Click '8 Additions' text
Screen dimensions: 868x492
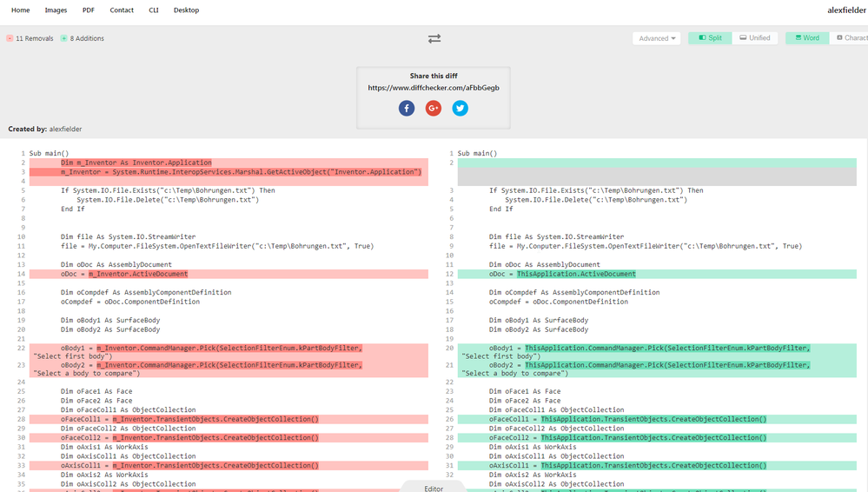tap(87, 38)
